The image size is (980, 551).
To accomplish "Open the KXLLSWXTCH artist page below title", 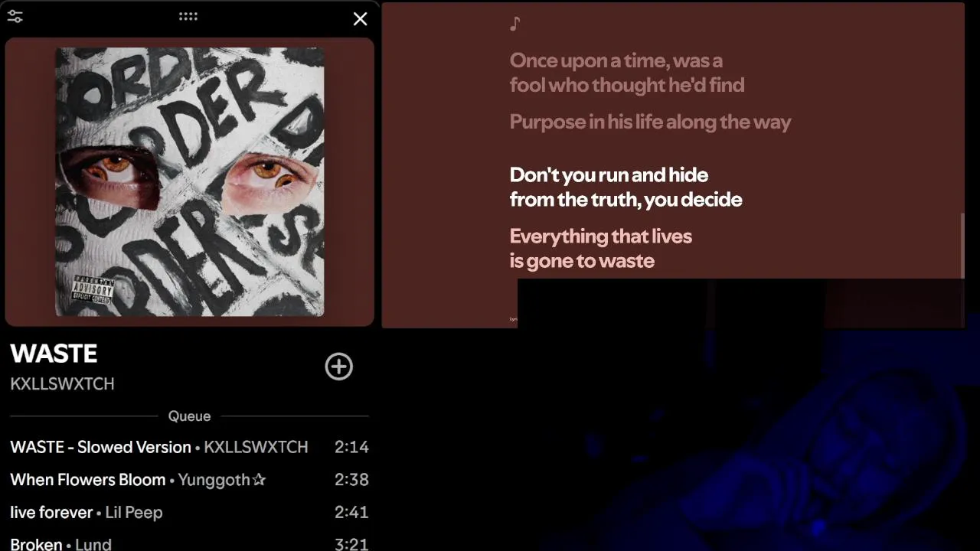I will tap(62, 384).
